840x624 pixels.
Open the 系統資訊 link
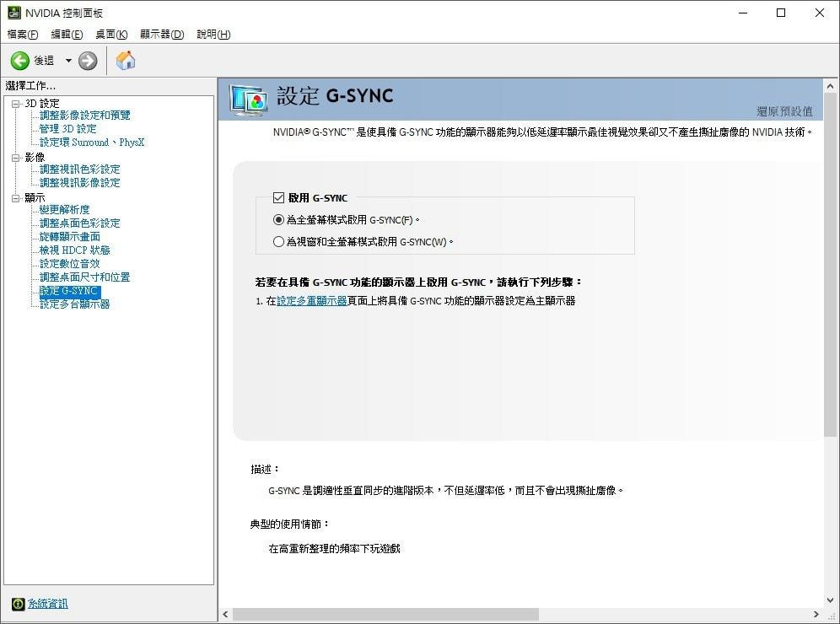(48, 604)
